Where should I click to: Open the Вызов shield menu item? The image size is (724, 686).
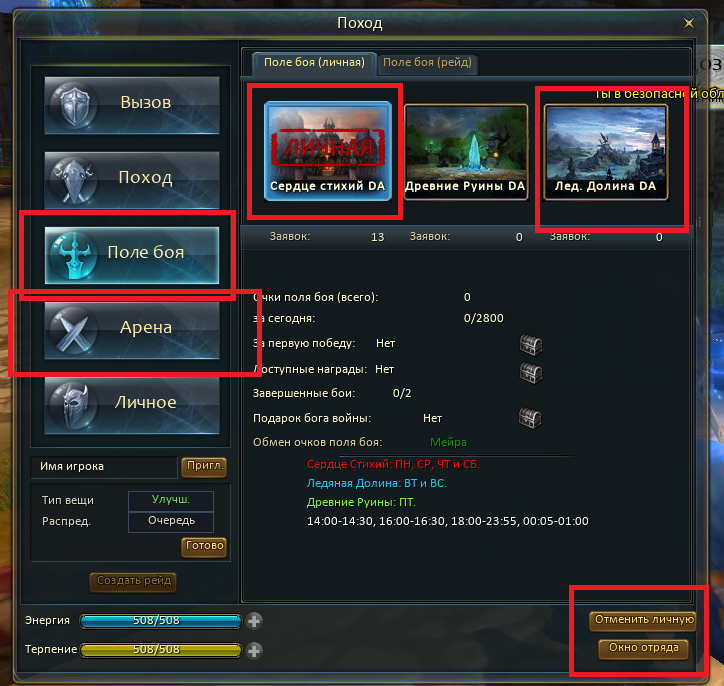tap(132, 105)
